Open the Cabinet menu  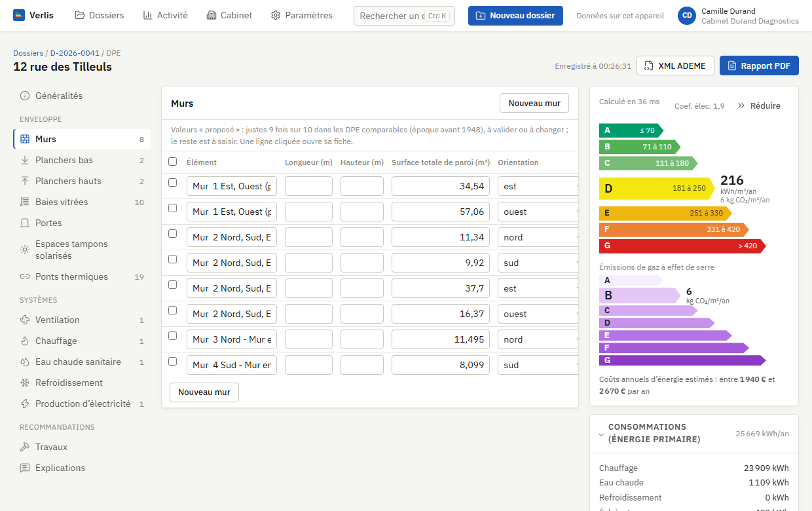coord(229,15)
